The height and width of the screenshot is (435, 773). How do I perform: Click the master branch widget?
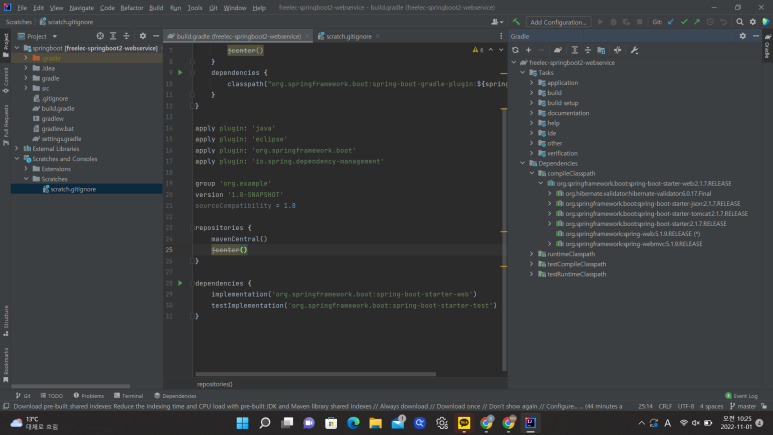(743, 406)
